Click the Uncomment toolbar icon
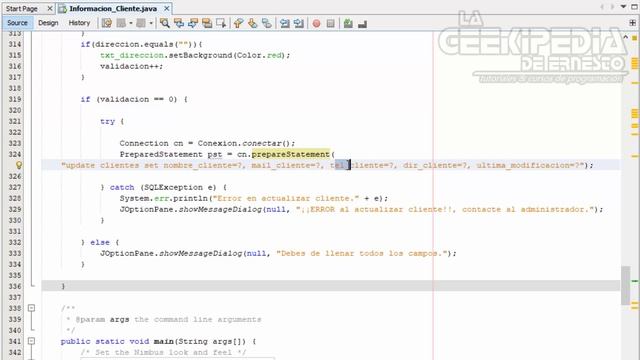Screen dimensions: 640x360 tap(362, 24)
